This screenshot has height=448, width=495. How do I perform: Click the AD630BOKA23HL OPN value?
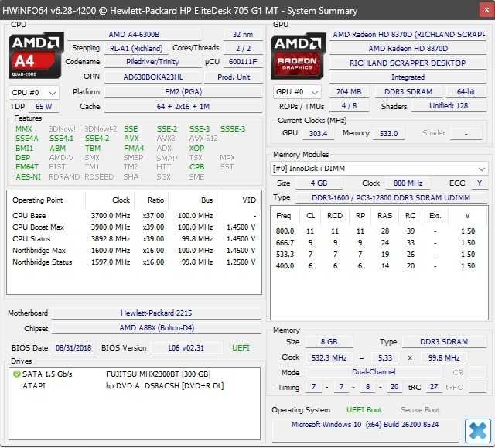(153, 77)
